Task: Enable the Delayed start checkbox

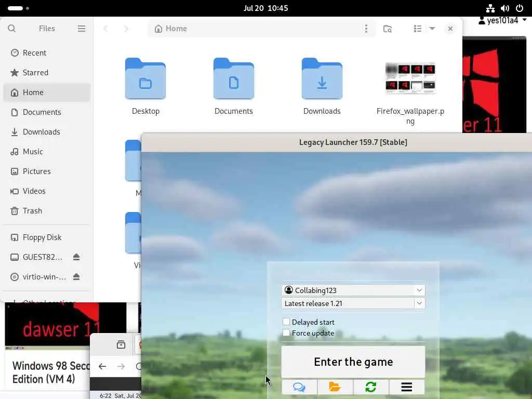Action: tap(286, 322)
